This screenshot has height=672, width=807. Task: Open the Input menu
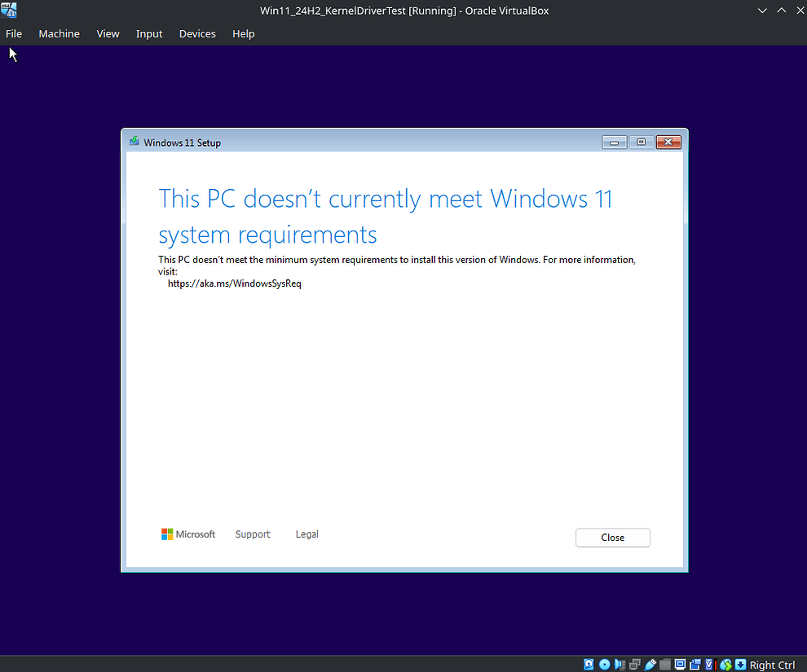tap(149, 33)
